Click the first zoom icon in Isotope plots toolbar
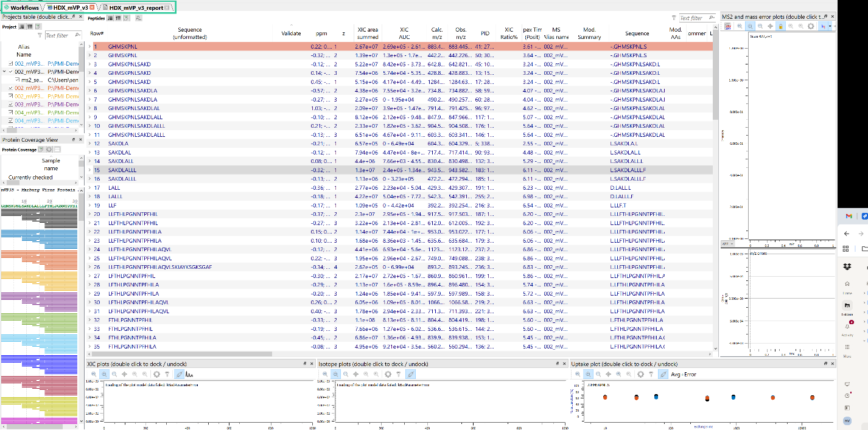 [x=325, y=374]
